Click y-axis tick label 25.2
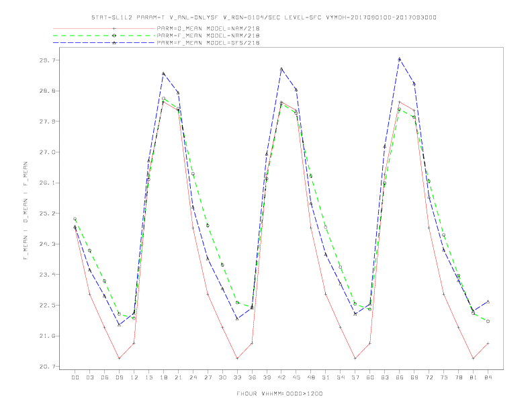This screenshot has width=532, height=411. point(46,214)
